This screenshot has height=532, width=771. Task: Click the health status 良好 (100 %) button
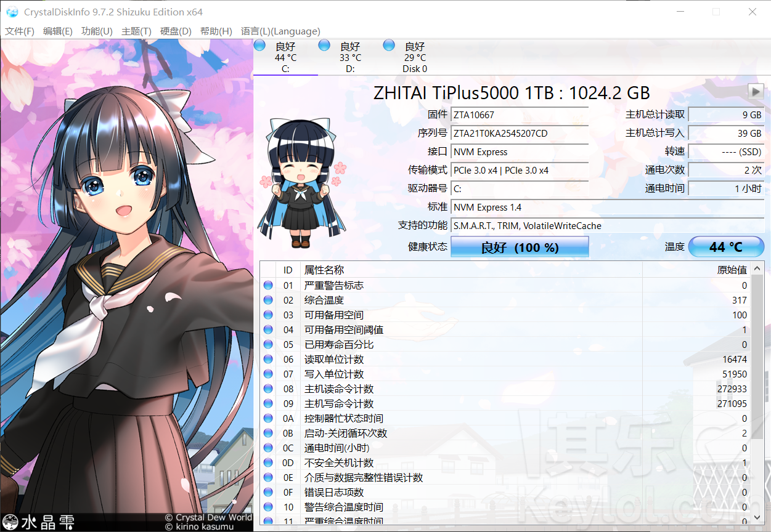tap(520, 247)
